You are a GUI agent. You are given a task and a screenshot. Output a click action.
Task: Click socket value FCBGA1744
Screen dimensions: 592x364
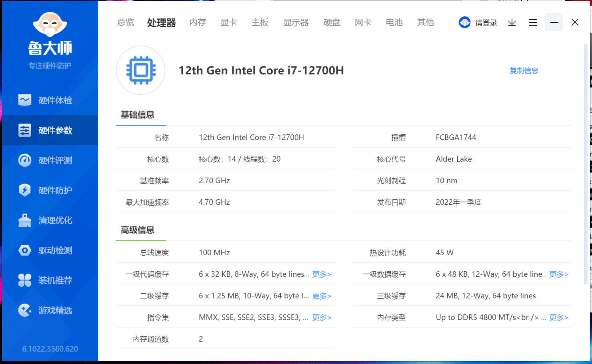pos(456,138)
